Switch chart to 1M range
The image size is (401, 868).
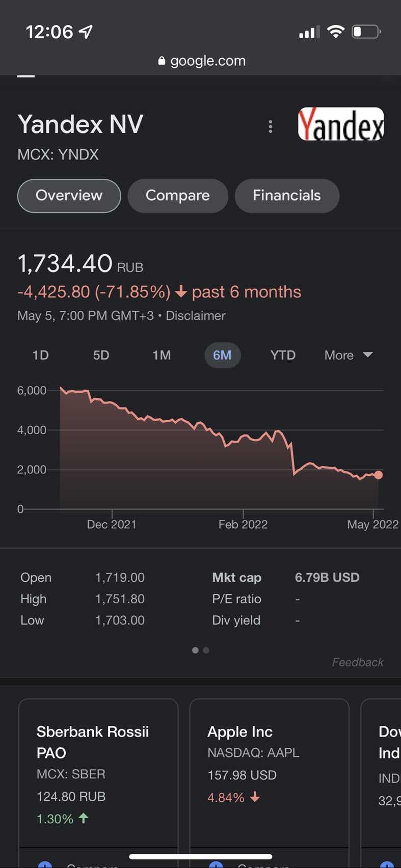click(x=162, y=355)
